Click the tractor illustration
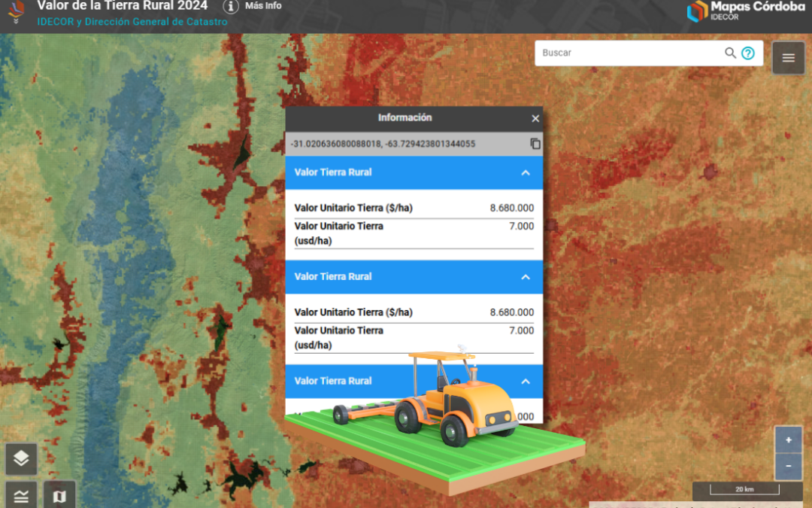The image size is (812, 508). [x=435, y=420]
